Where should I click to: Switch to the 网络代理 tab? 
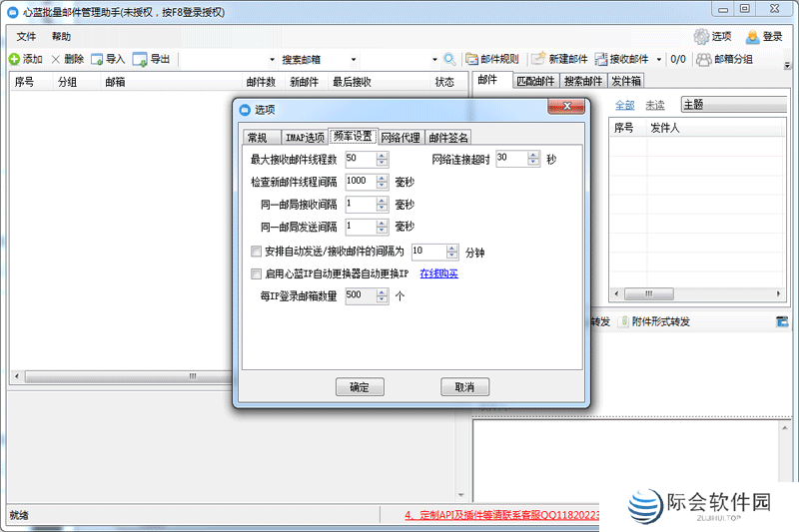pos(400,138)
